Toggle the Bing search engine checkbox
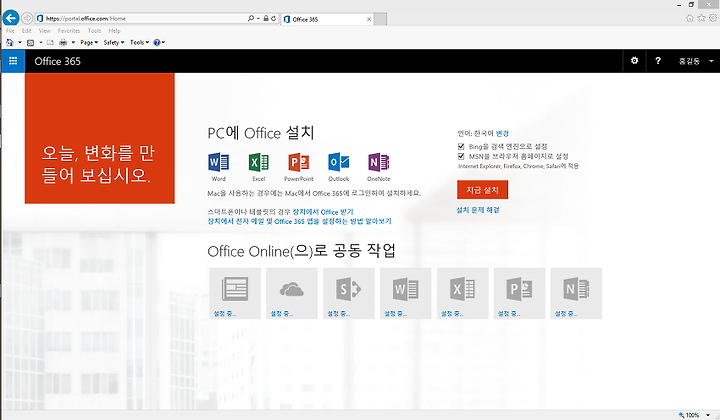720x420 pixels. pyautogui.click(x=461, y=146)
